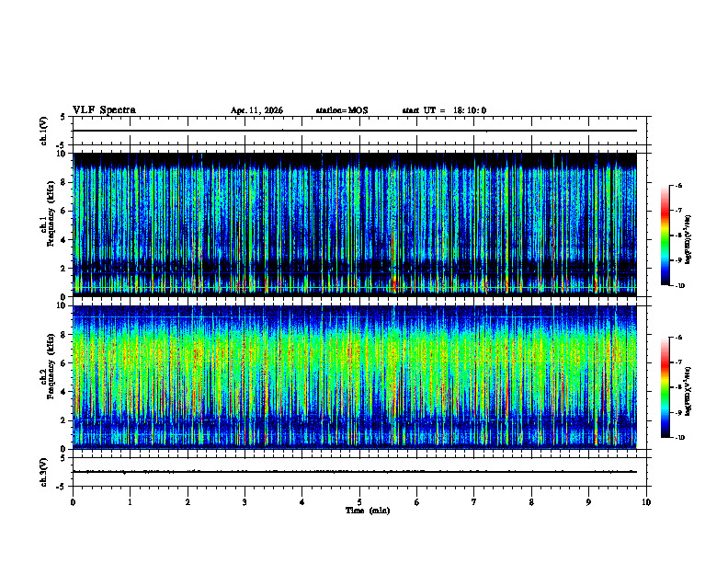This screenshot has width=728, height=563.
Task: Select the "Time (min)" x-axis label
Action: tap(368, 511)
